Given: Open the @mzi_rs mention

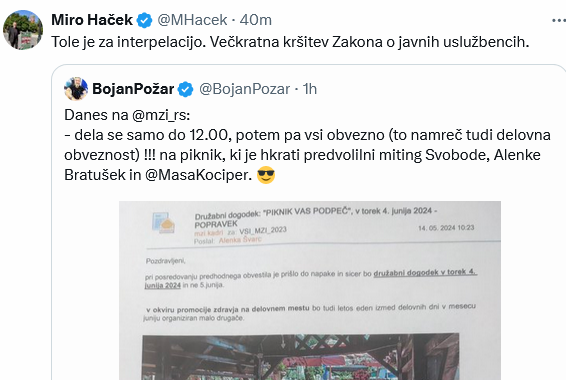Looking at the screenshot, I should coord(160,115).
